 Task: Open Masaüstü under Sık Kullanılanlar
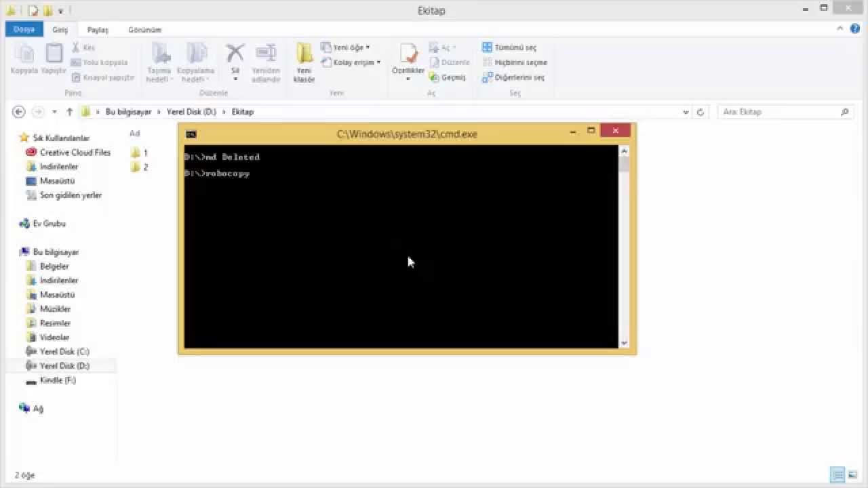(50, 181)
